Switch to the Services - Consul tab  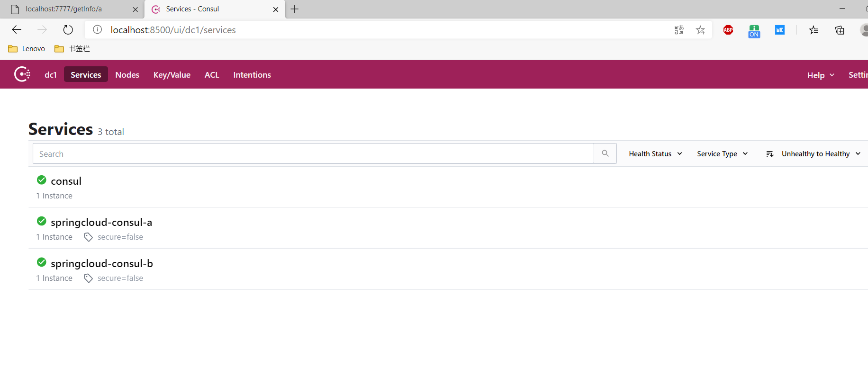[x=215, y=9]
